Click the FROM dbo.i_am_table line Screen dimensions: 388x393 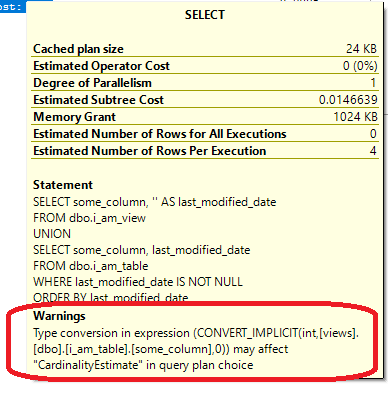pyautogui.click(x=91, y=266)
